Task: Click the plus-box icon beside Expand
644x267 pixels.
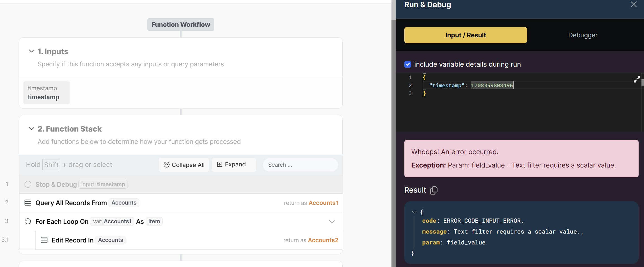Action: point(220,164)
